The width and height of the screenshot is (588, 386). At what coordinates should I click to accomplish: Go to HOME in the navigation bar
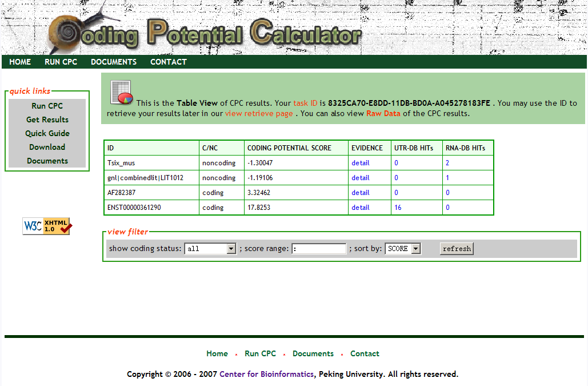pyautogui.click(x=20, y=62)
